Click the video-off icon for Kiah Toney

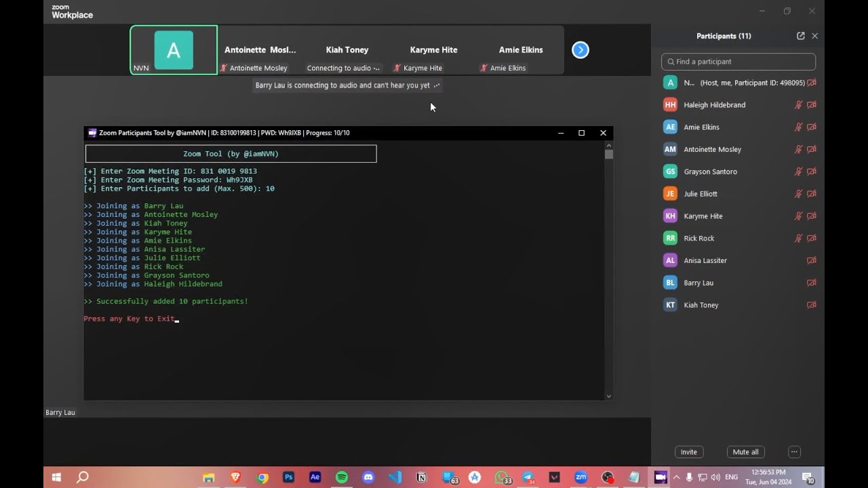(811, 305)
